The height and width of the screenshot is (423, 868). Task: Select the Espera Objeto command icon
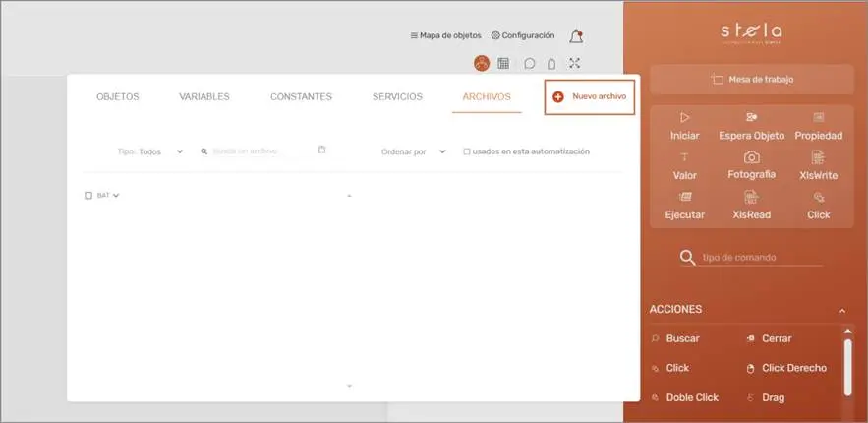[x=751, y=117]
